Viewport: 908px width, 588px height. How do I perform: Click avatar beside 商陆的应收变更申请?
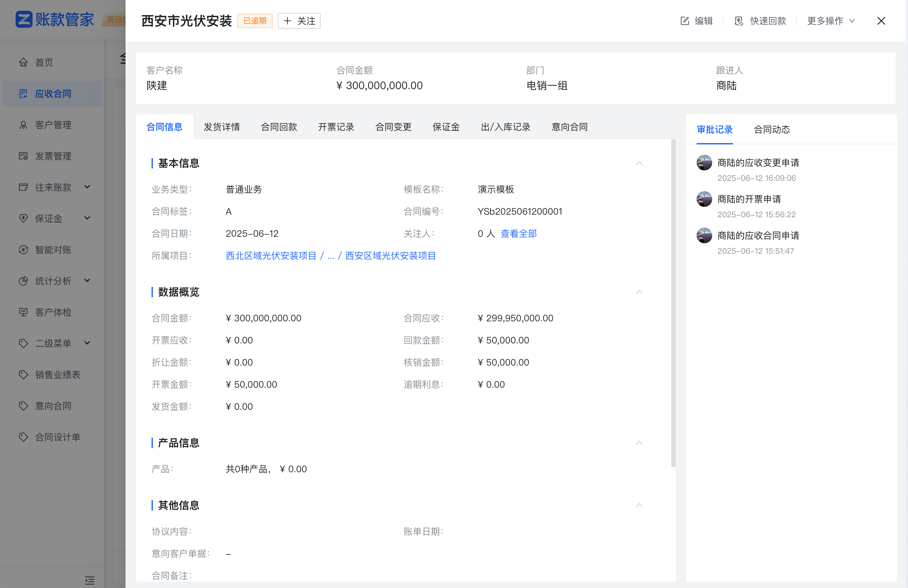click(704, 163)
